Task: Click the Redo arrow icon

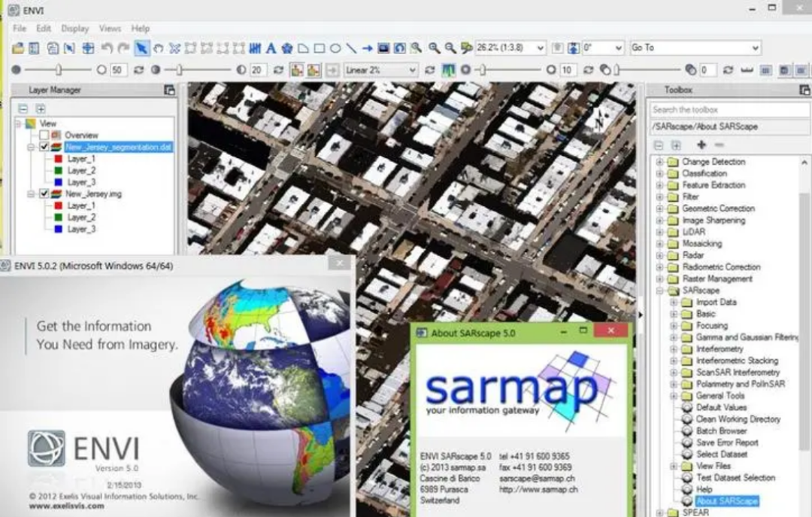Action: click(x=123, y=48)
